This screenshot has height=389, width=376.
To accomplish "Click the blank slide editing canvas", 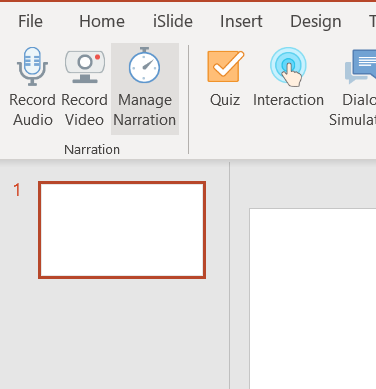I will [x=313, y=298].
